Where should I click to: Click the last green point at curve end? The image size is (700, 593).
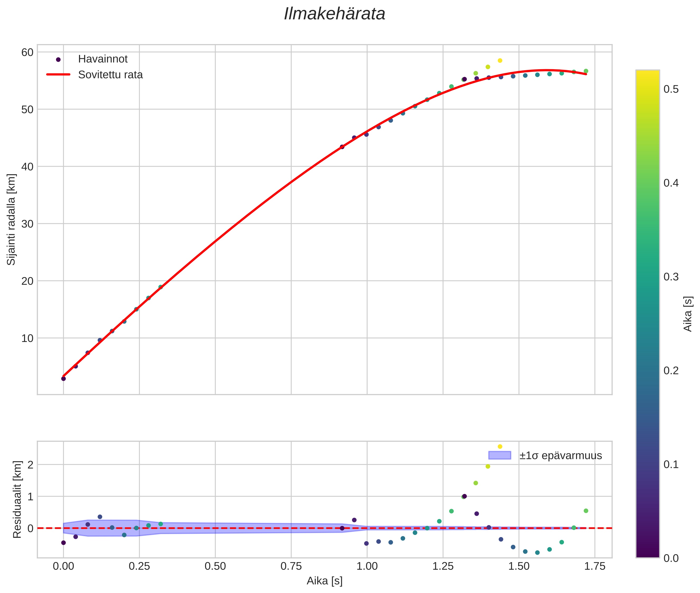(586, 71)
